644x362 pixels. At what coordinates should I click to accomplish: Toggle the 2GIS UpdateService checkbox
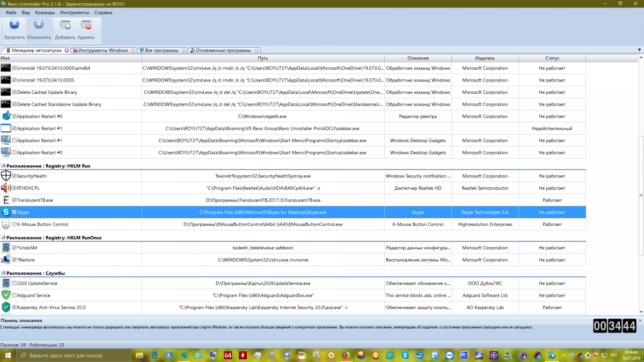pyautogui.click(x=14, y=283)
